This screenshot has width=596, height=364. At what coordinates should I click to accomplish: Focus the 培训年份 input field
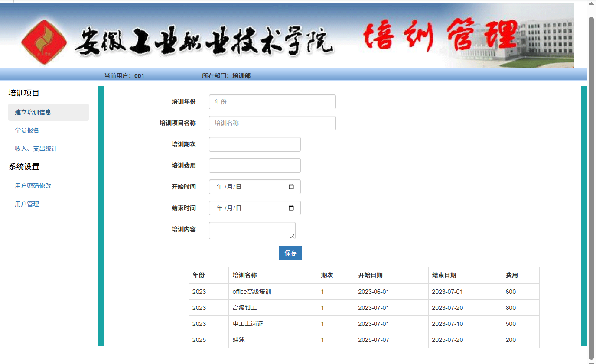pyautogui.click(x=272, y=102)
